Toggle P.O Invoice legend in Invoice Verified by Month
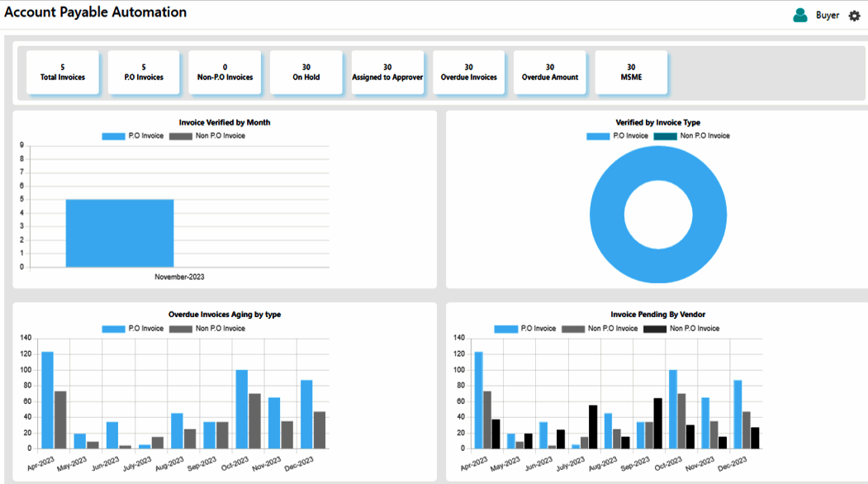Screen dimensions: 868x484 point(133,135)
